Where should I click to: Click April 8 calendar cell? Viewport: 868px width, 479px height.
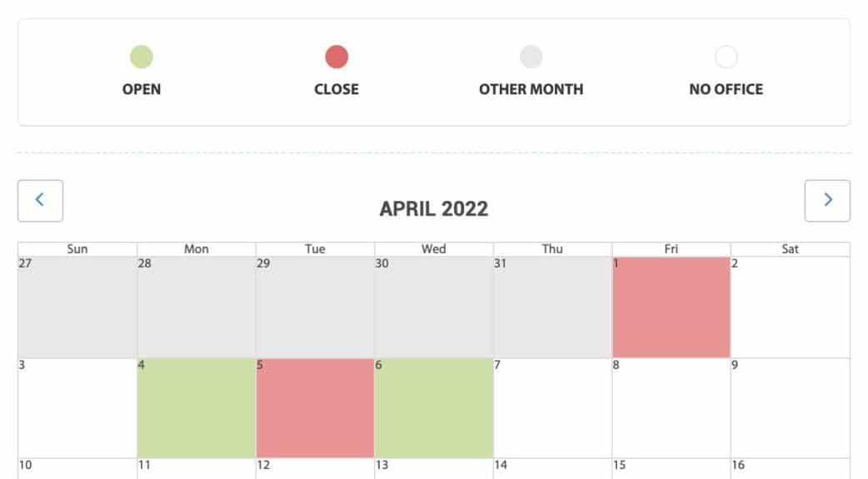coord(671,408)
